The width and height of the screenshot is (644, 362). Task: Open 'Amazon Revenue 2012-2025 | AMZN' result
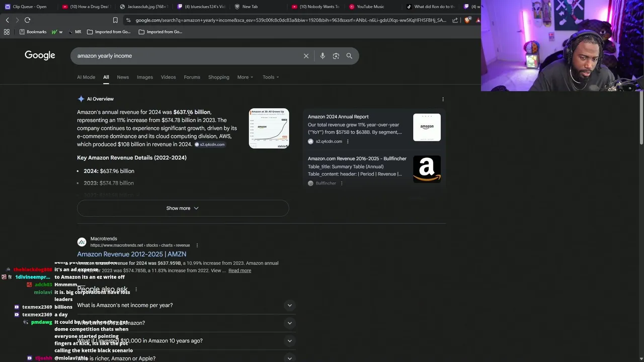(x=131, y=254)
